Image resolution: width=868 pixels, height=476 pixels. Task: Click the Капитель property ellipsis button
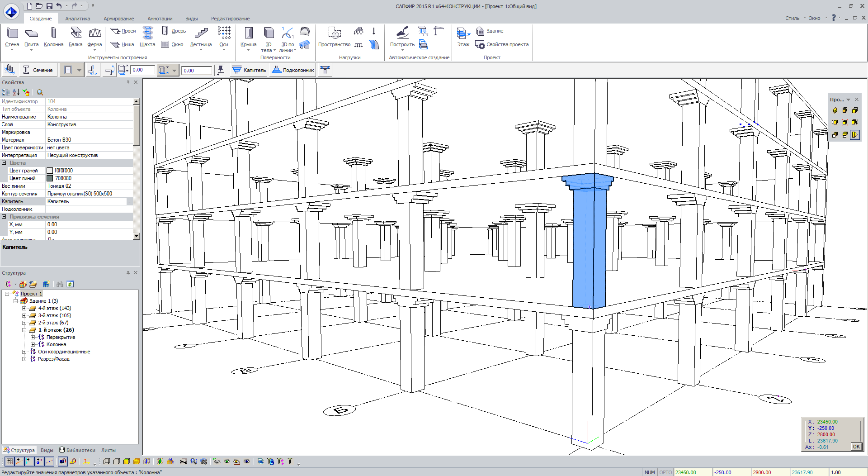coord(129,202)
